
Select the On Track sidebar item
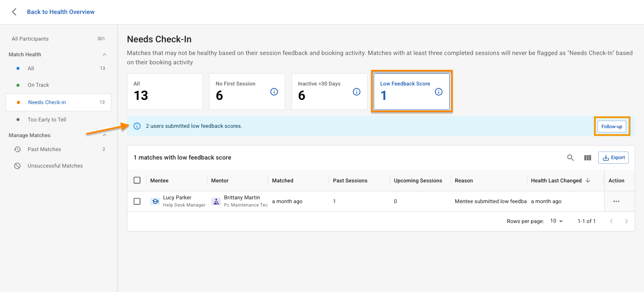(39, 85)
